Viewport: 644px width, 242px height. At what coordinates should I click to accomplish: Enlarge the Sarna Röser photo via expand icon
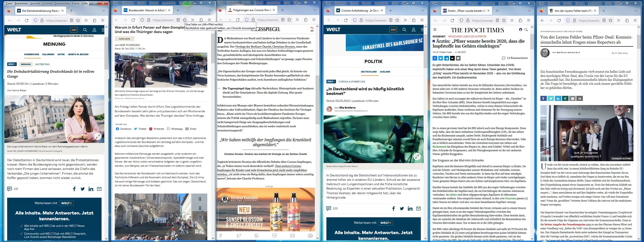[x=98, y=136]
